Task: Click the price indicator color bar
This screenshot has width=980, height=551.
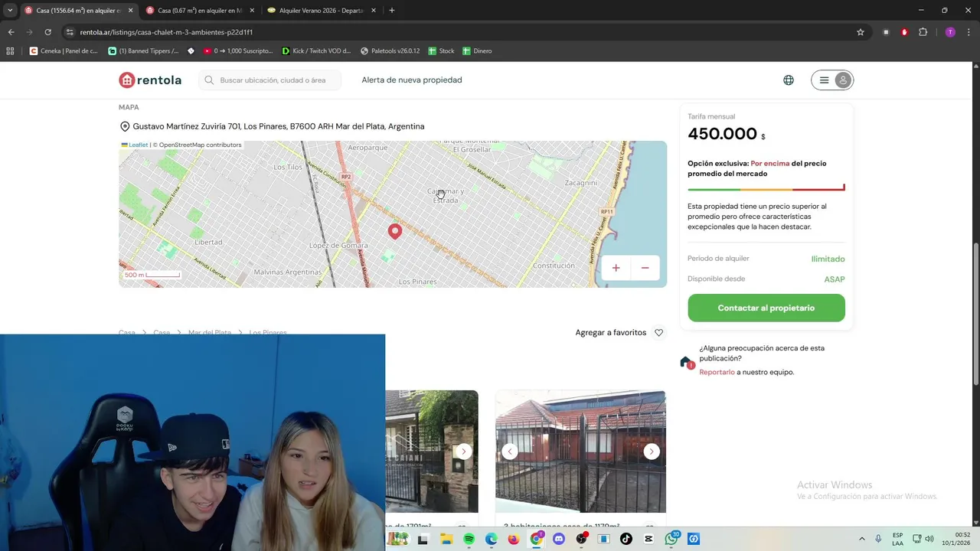Action: tap(766, 188)
